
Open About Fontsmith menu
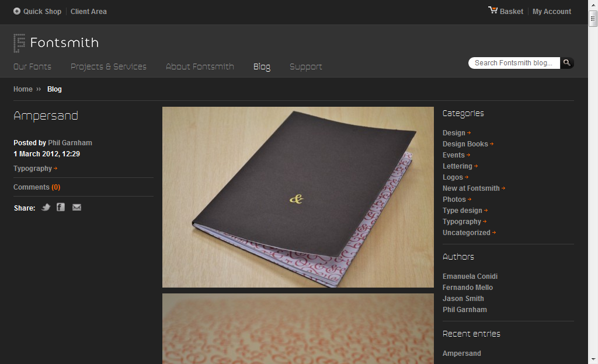[x=200, y=66]
